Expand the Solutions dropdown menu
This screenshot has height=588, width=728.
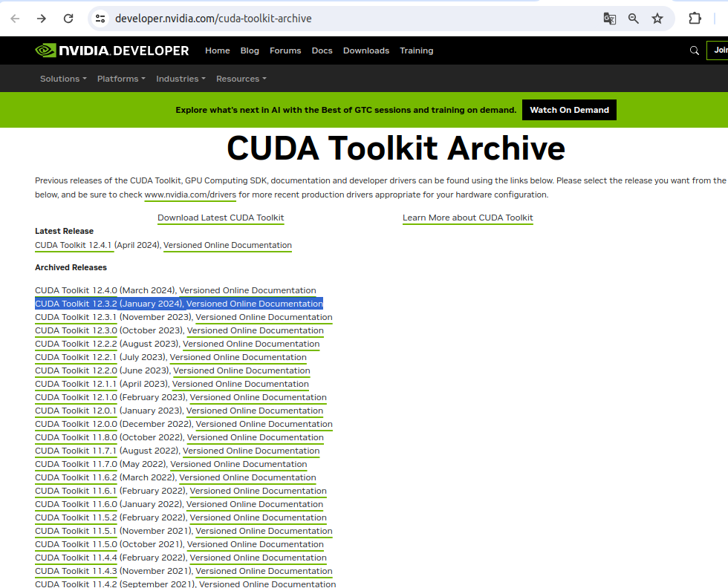click(x=63, y=79)
